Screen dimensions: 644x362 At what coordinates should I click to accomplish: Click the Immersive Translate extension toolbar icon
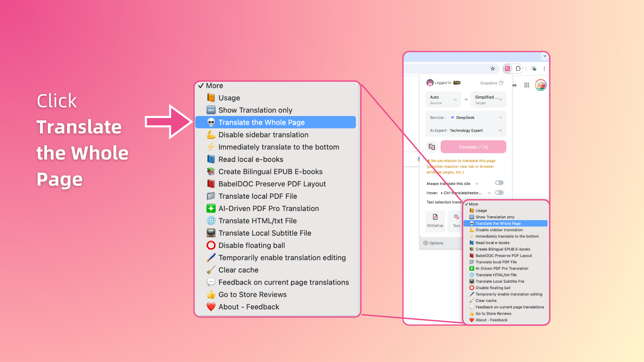click(507, 69)
